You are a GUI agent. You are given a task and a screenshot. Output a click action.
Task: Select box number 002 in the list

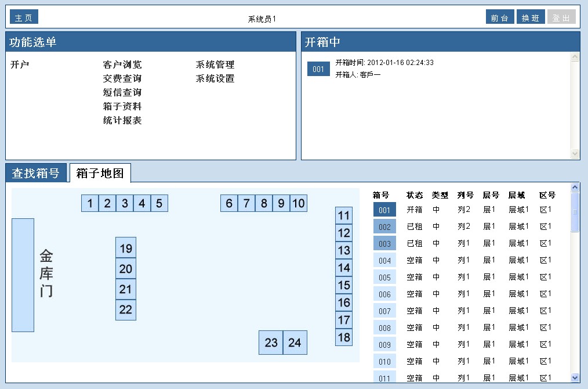384,227
